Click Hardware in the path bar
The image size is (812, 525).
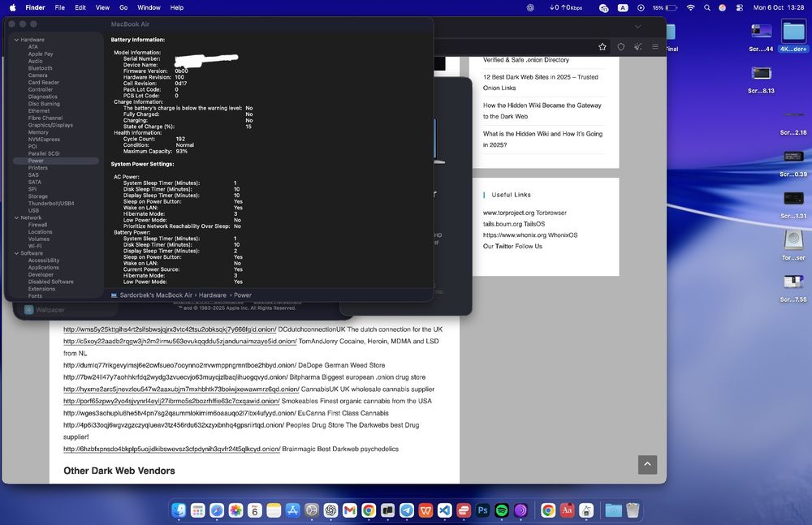pos(212,295)
